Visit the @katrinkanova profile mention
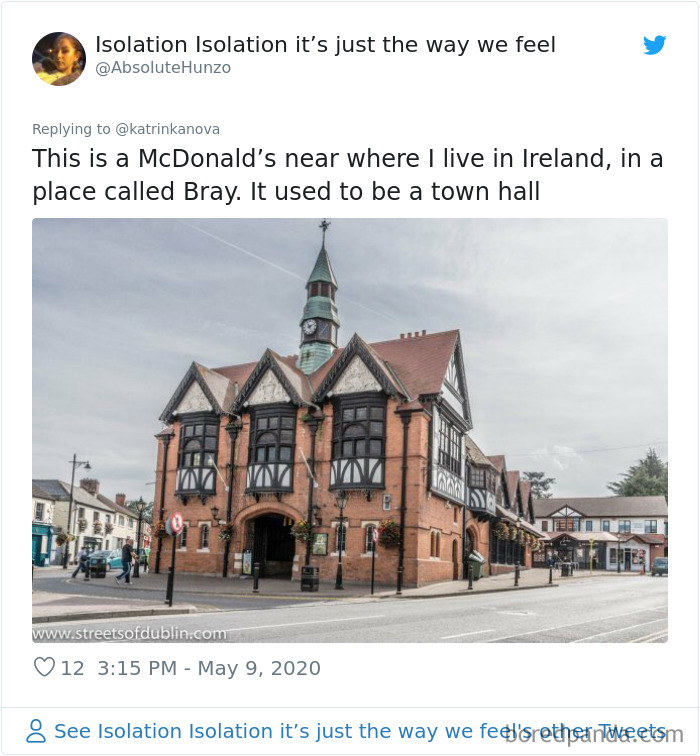This screenshot has width=700, height=756. coord(167,129)
